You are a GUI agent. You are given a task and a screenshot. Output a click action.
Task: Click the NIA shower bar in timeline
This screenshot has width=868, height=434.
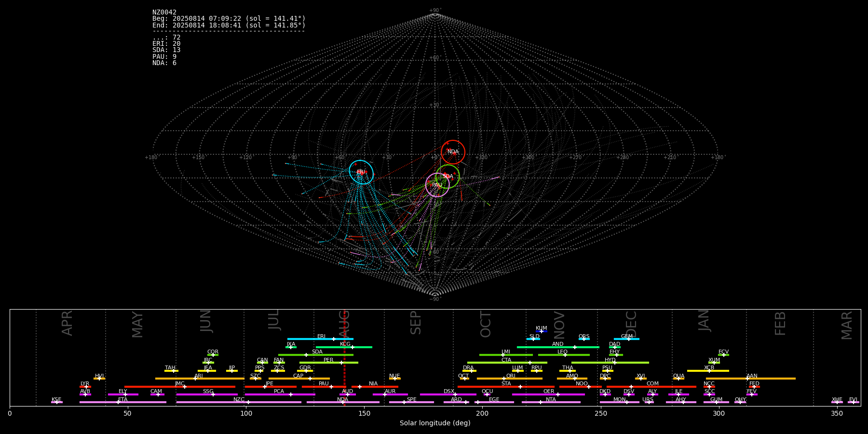375,387
